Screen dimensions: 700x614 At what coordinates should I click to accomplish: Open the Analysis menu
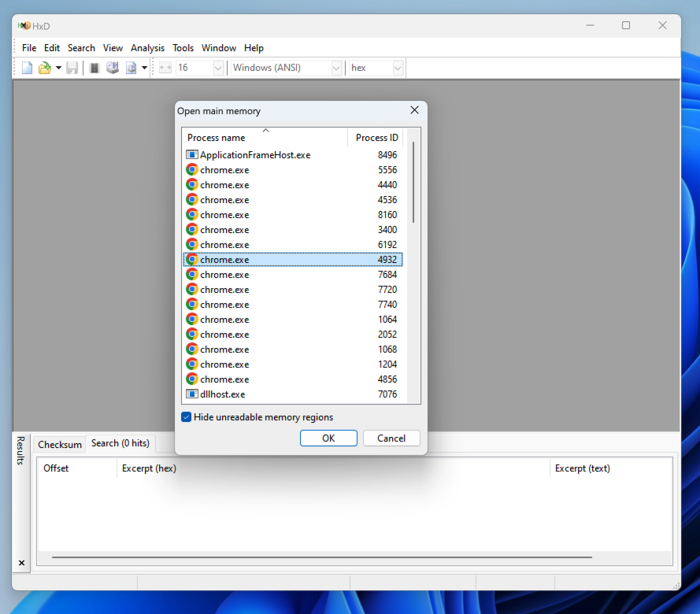[x=147, y=48]
